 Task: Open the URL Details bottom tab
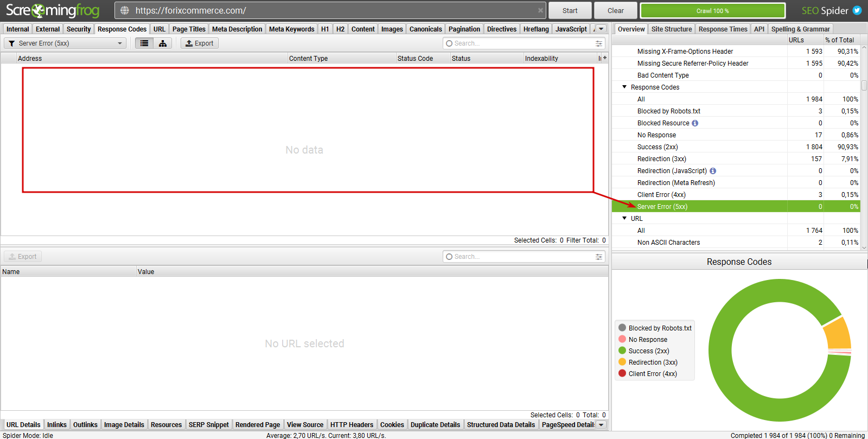(x=23, y=425)
